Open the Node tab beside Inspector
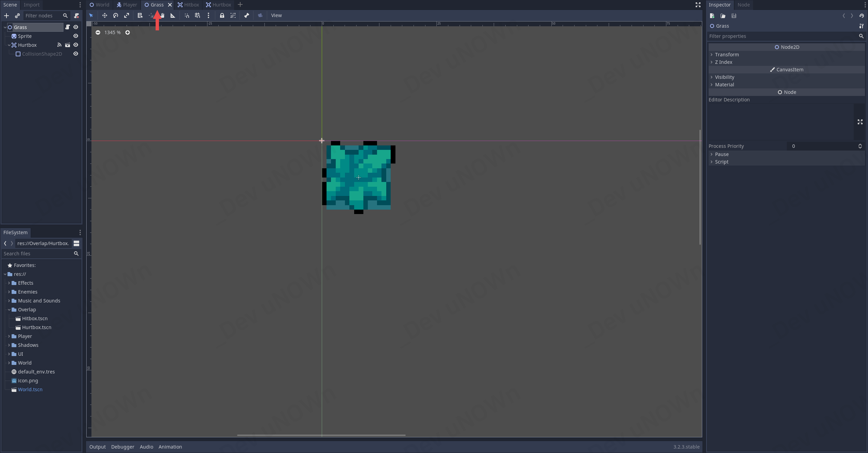 click(743, 5)
